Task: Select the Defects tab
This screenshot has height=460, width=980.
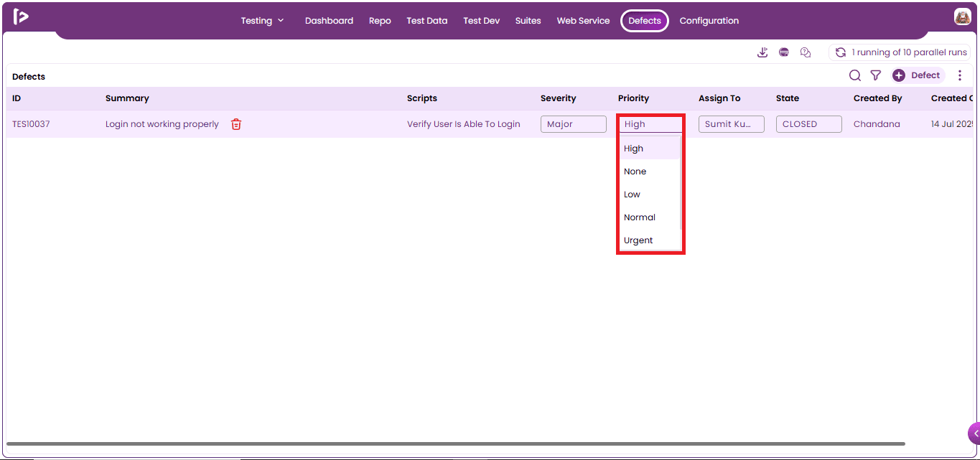Action: pos(645,21)
